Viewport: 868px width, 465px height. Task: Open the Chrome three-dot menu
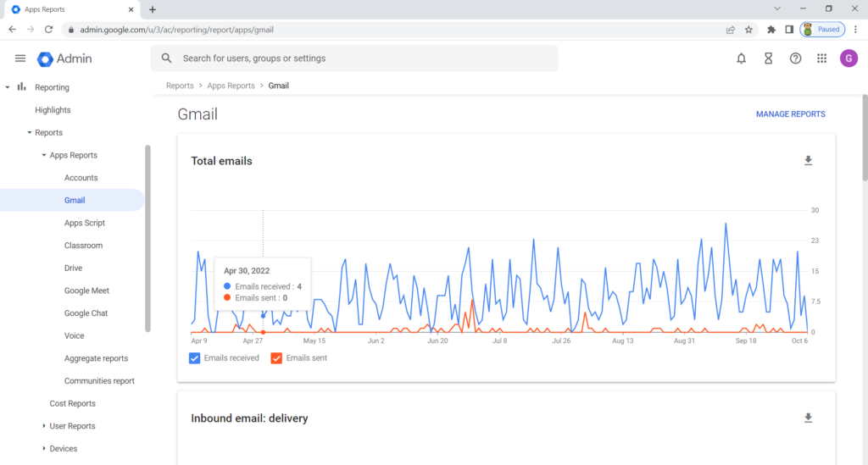tap(856, 30)
